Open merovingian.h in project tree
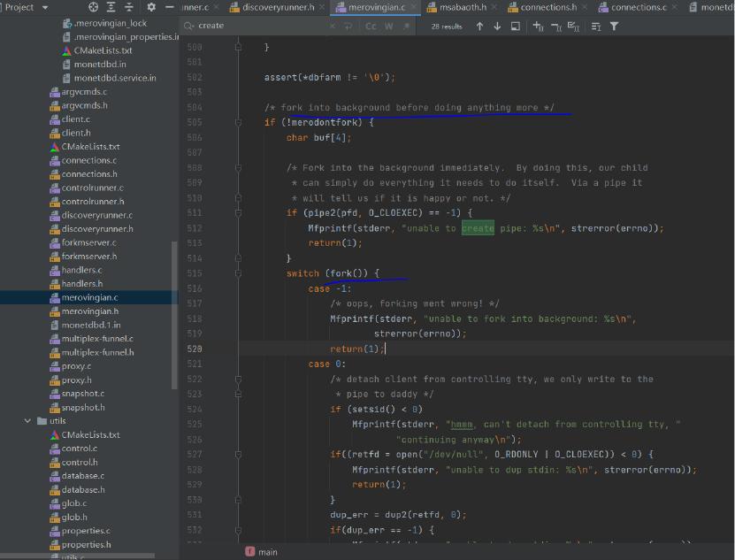The height and width of the screenshot is (560, 735). pos(90,311)
